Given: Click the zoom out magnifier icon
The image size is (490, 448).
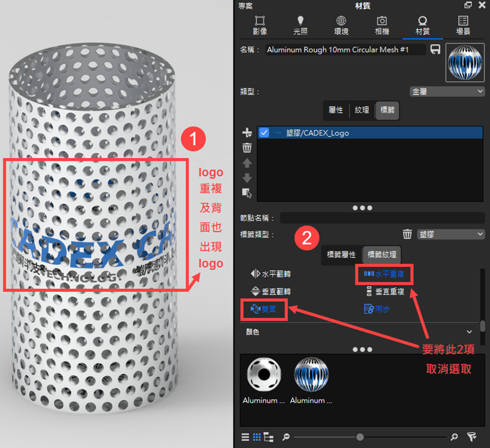Looking at the screenshot, I should [x=286, y=437].
